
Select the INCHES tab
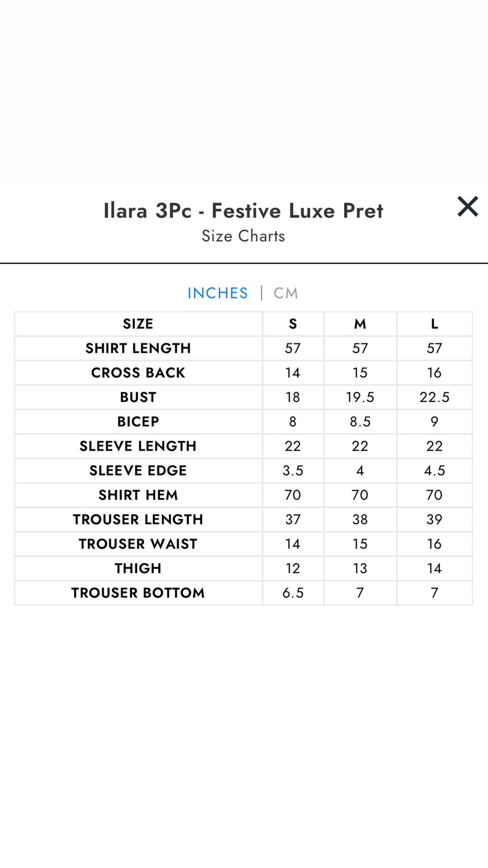218,292
